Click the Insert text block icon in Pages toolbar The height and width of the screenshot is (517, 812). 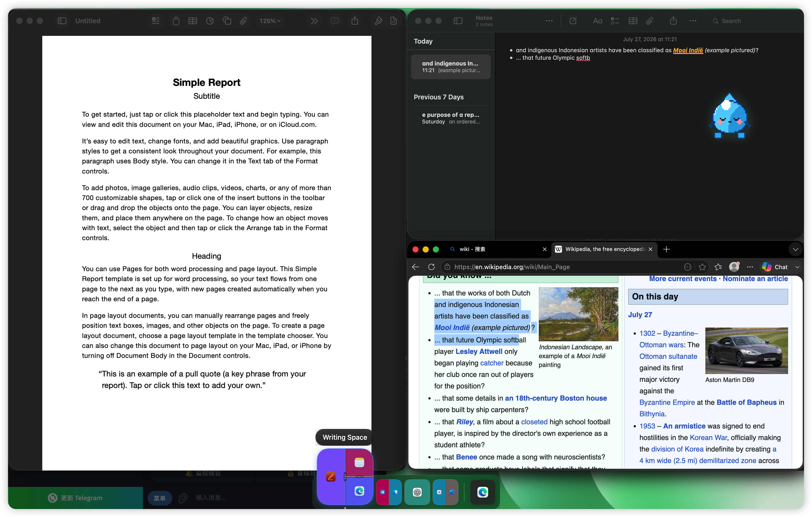tap(156, 21)
